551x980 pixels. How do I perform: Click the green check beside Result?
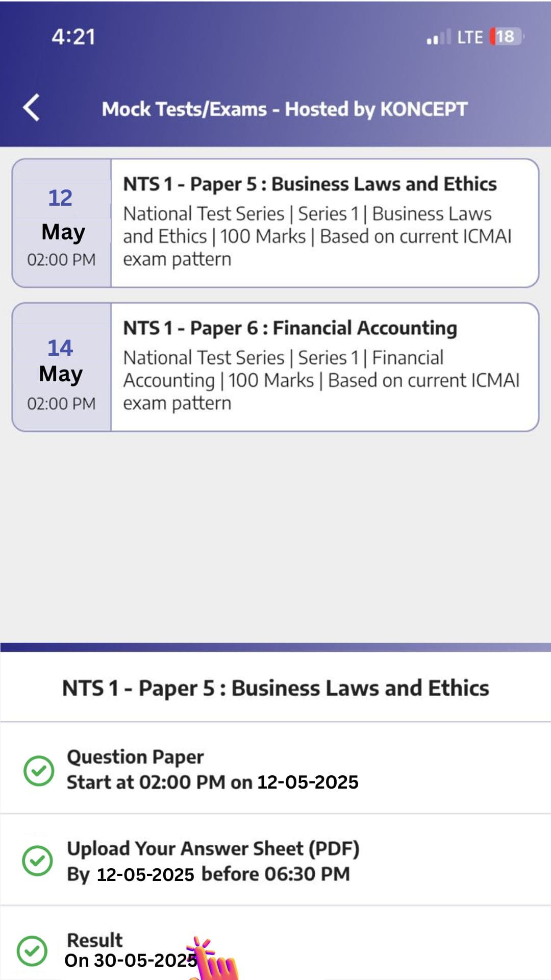click(x=32, y=950)
